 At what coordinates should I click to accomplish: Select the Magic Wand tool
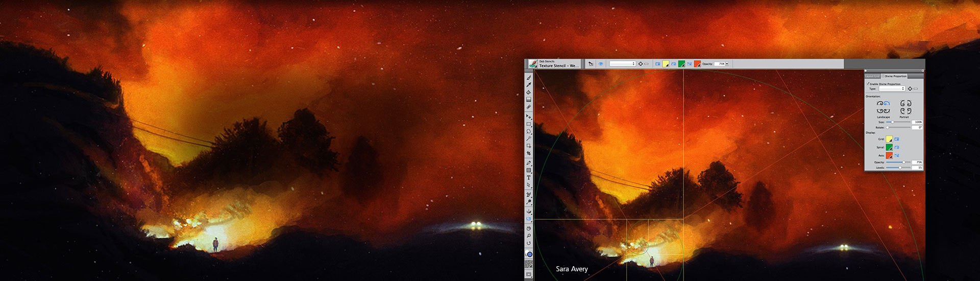click(x=529, y=138)
